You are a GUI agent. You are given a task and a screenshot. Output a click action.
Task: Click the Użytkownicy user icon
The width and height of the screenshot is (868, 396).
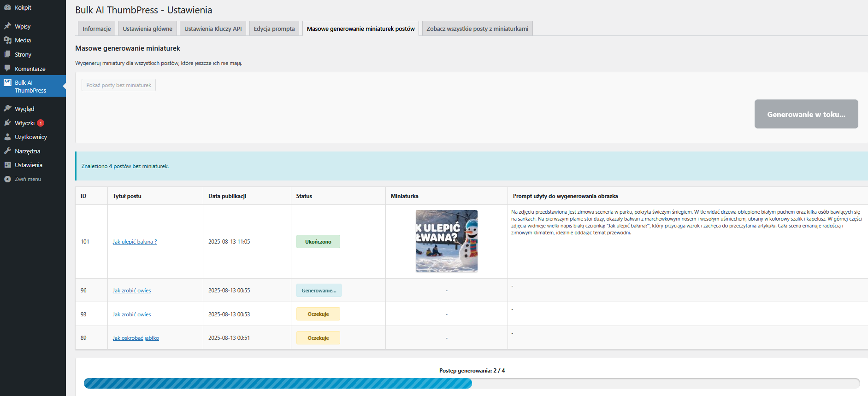click(7, 137)
